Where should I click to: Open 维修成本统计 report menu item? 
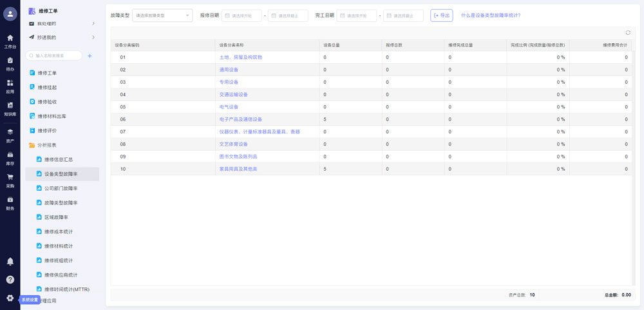[58, 231]
